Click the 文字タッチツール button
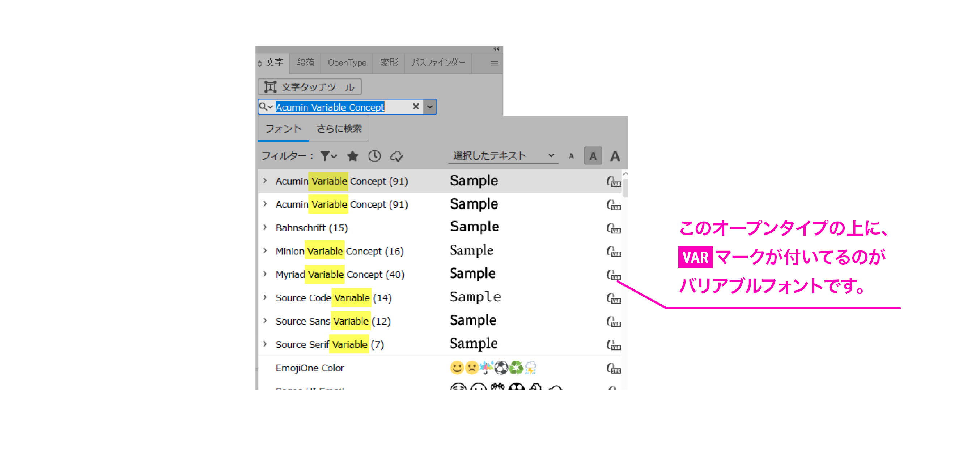Viewport: 980px width, 451px height. (309, 87)
